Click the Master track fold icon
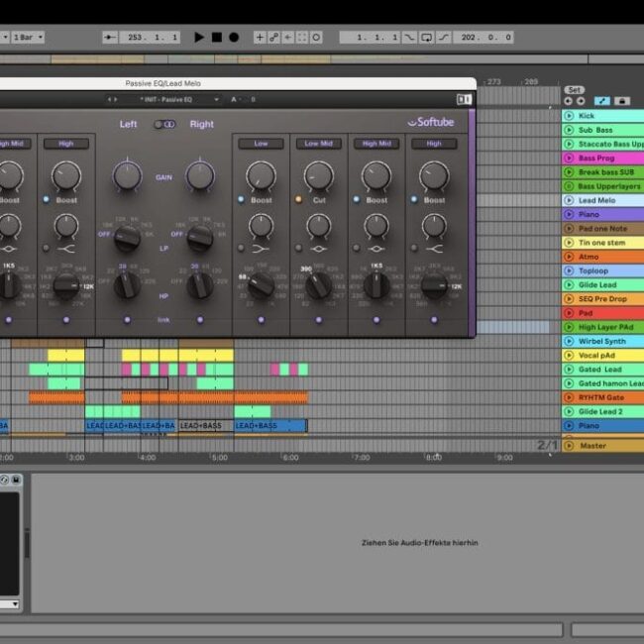 [569, 446]
